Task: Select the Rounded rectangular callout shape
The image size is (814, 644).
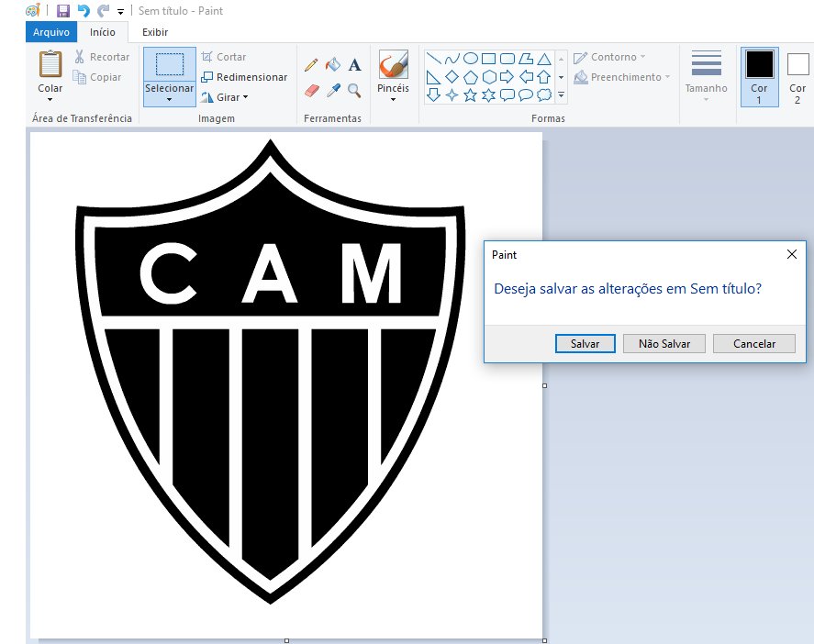Action: 507,95
